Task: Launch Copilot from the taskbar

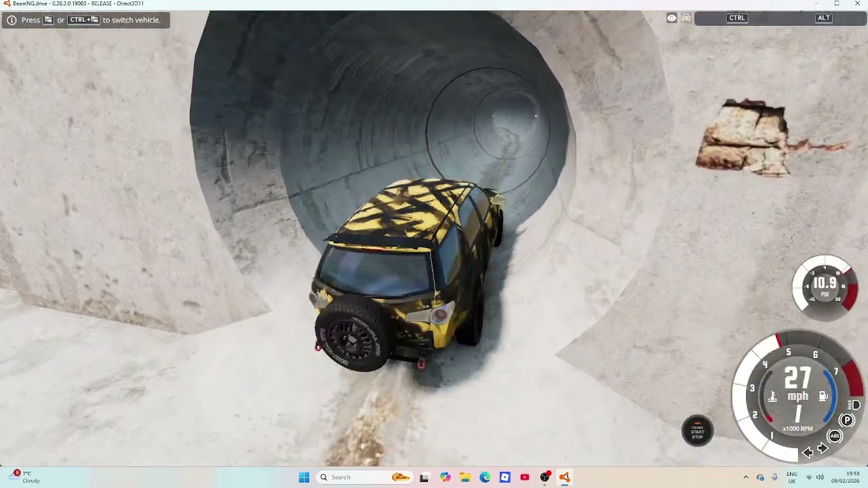Action: (x=445, y=477)
